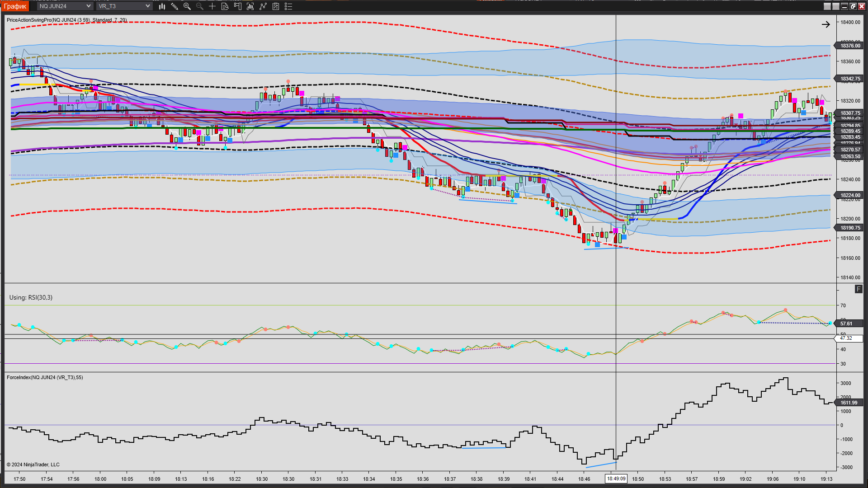Viewport: 868px width, 488px height.
Task: Click the 18:30 time axis label after 18:22
Action: pos(262,479)
